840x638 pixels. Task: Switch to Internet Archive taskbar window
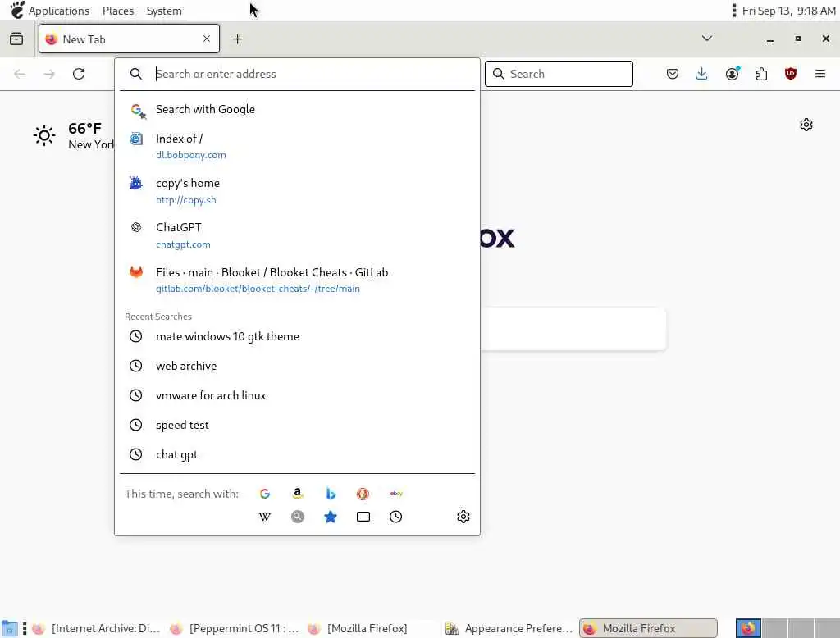coord(97,628)
